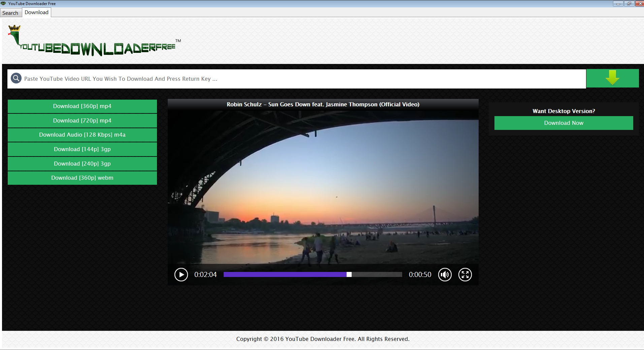The image size is (644, 350).
Task: Click the elapsed time 0:02:04
Action: coord(205,275)
